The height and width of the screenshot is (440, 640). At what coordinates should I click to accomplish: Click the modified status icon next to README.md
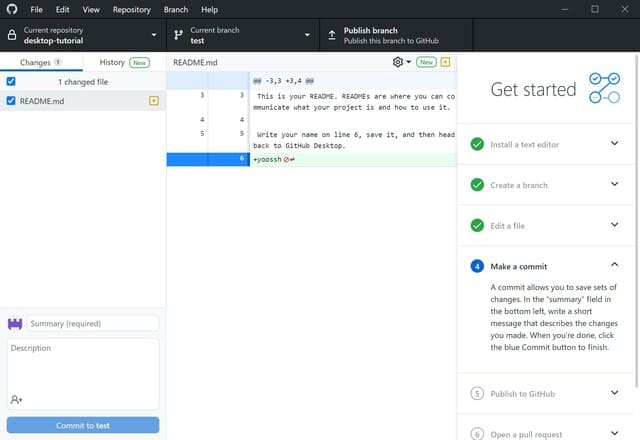point(153,101)
